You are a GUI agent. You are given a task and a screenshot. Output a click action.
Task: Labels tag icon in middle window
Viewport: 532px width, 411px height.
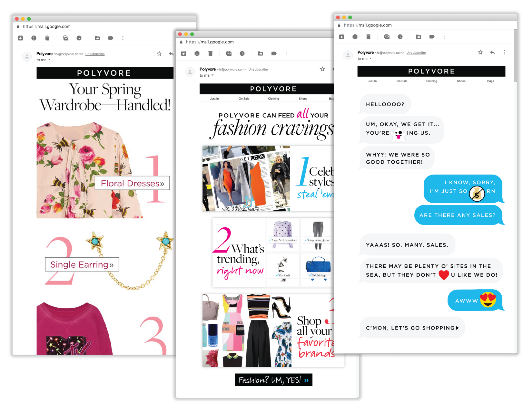click(274, 53)
